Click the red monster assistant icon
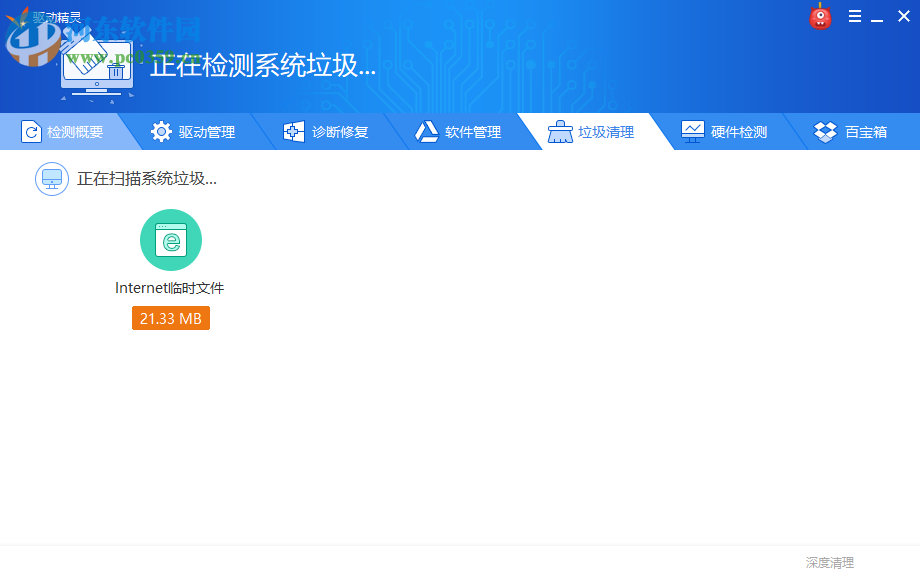Image resolution: width=920 pixels, height=580 pixels. click(820, 16)
